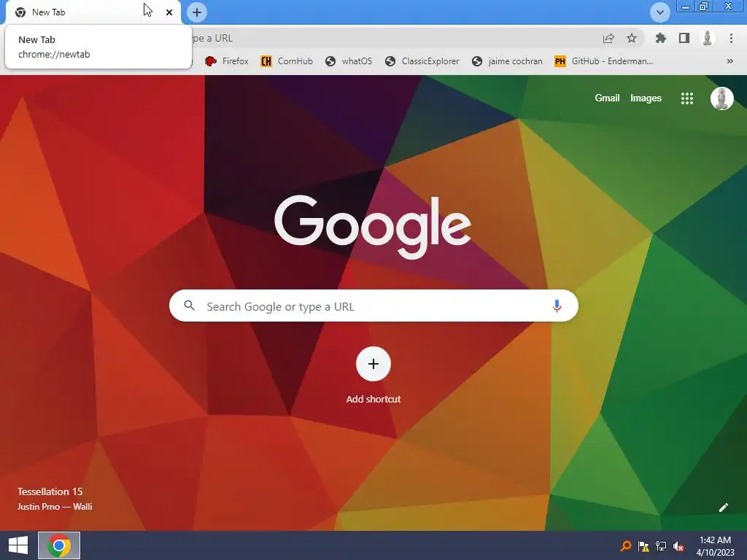Open the whatOS bookmark
The height and width of the screenshot is (560, 747).
click(x=349, y=61)
